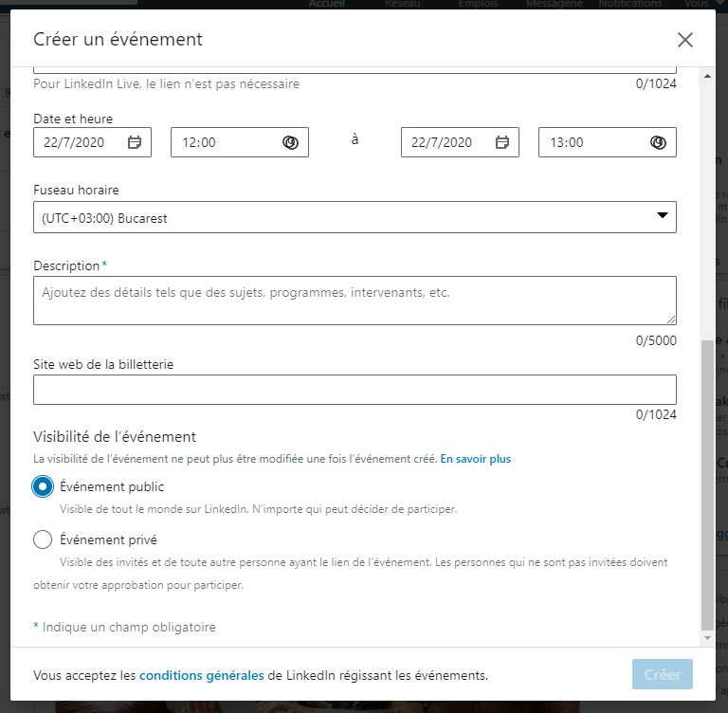The width and height of the screenshot is (728, 713).
Task: Open the Bucarest timezone combo box
Action: 355,217
